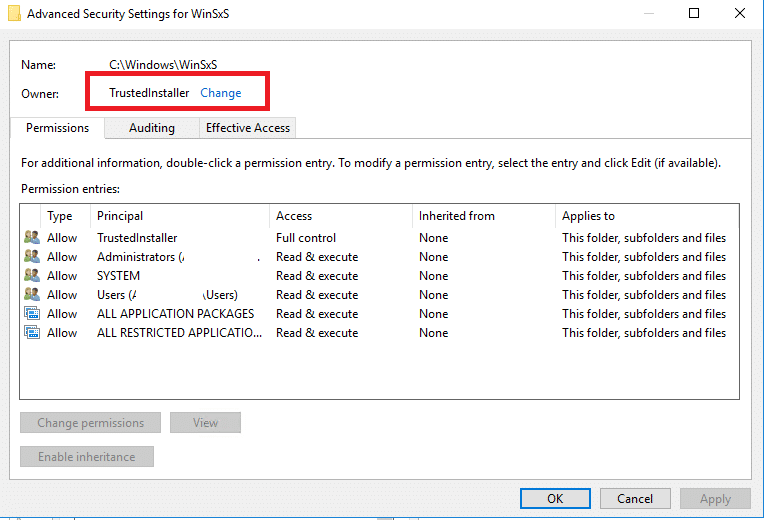The image size is (764, 520).
Task: Click the Enable inheritance button
Action: [87, 457]
